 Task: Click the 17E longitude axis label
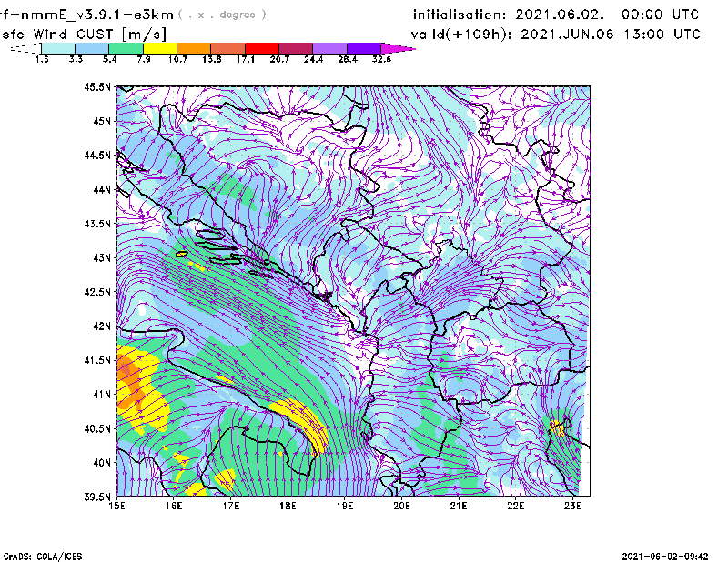(231, 506)
